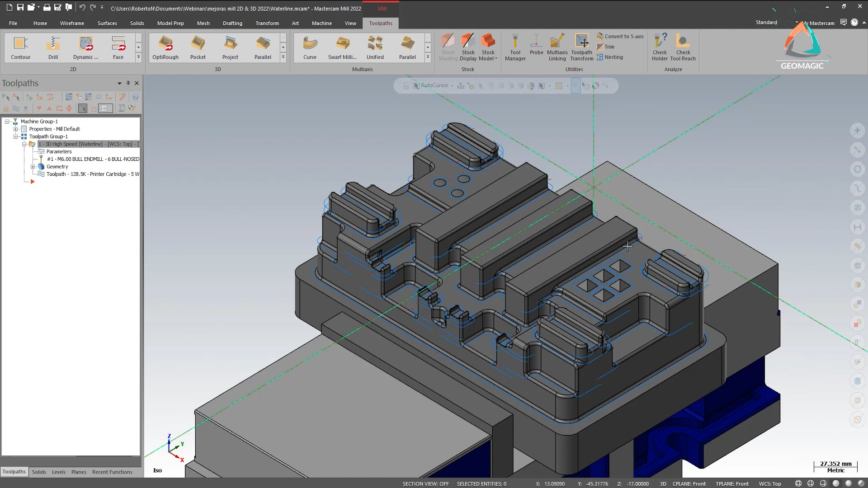868x488 pixels.
Task: Toggle Stock Shading display
Action: click(448, 47)
